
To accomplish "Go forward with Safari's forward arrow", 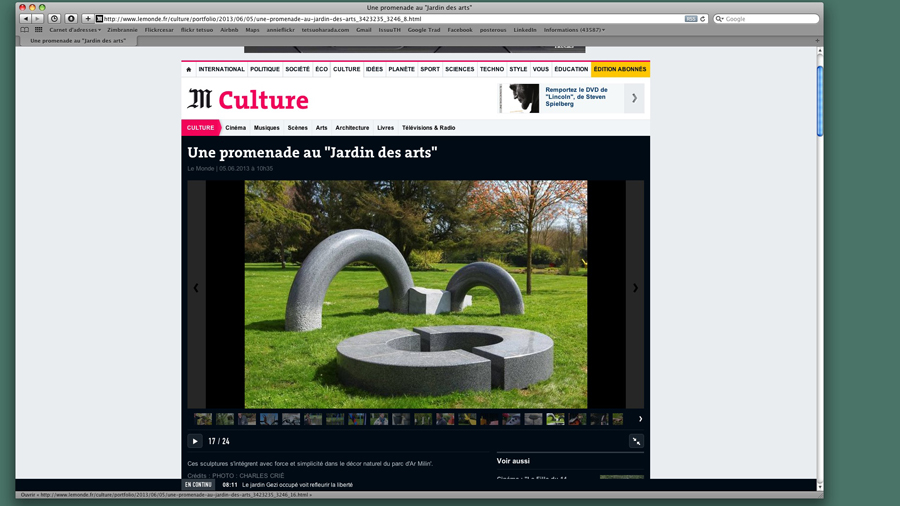I will tap(37, 19).
